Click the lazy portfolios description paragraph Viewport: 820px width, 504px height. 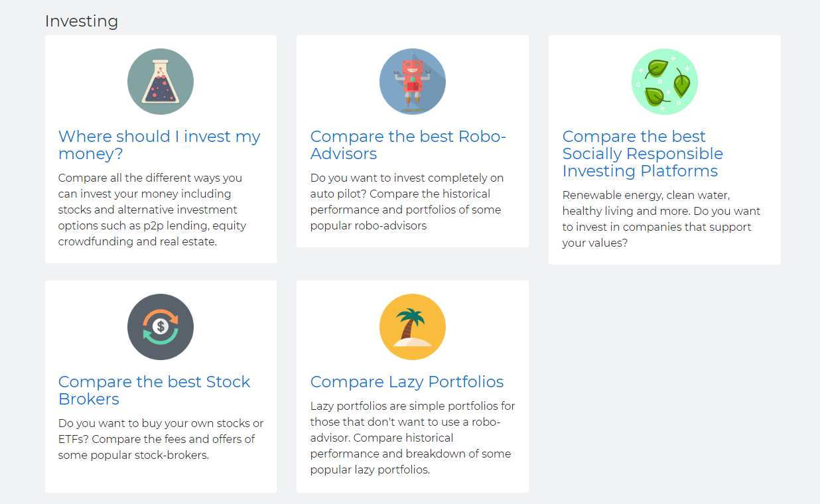(x=412, y=438)
